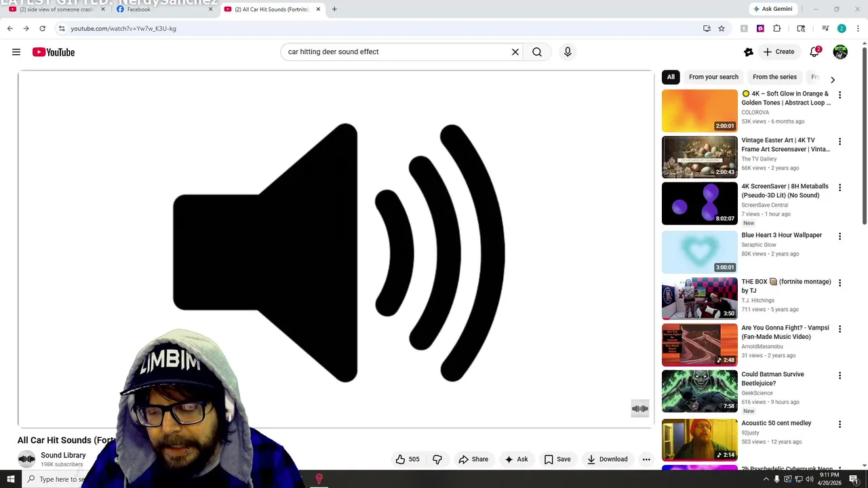Open the Chrome tab search icon
This screenshot has height=488, width=868.
coord(801,28)
